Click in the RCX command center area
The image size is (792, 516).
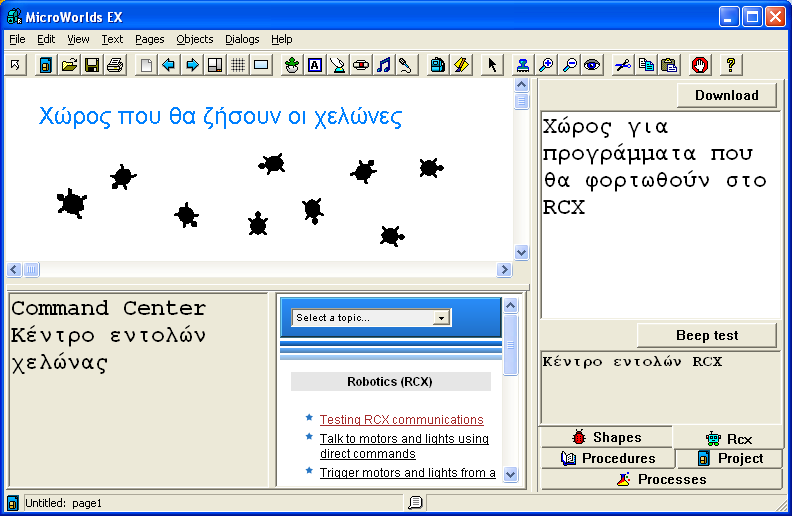661,388
